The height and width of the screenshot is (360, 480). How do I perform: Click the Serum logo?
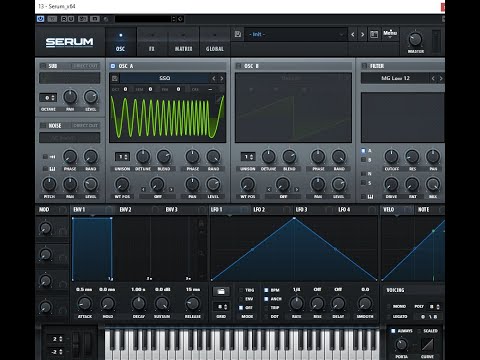pyautogui.click(x=69, y=42)
